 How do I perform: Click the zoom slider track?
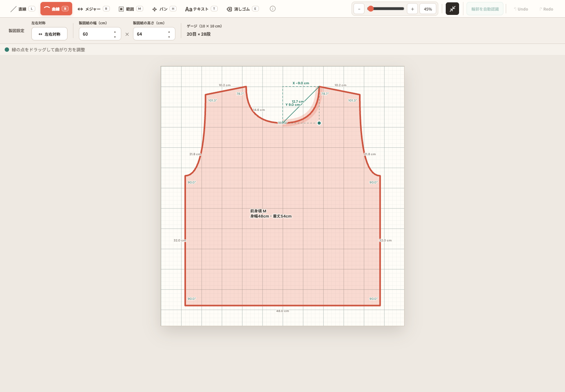pos(386,9)
